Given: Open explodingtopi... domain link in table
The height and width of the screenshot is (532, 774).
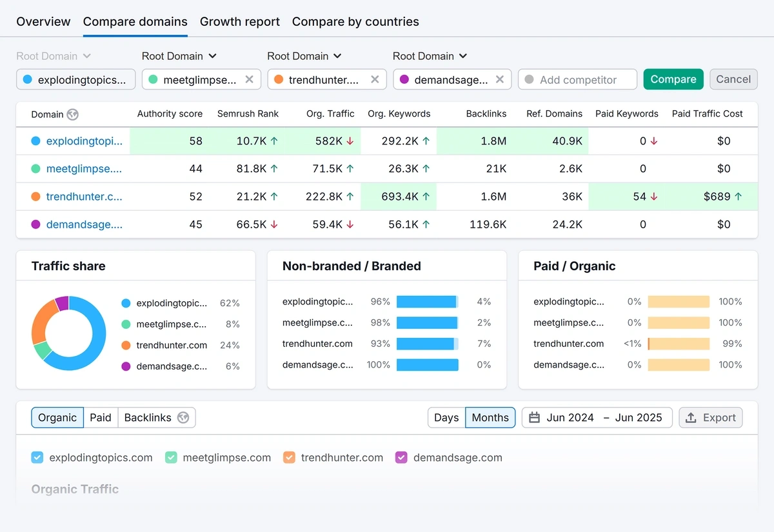Looking at the screenshot, I should coord(84,141).
